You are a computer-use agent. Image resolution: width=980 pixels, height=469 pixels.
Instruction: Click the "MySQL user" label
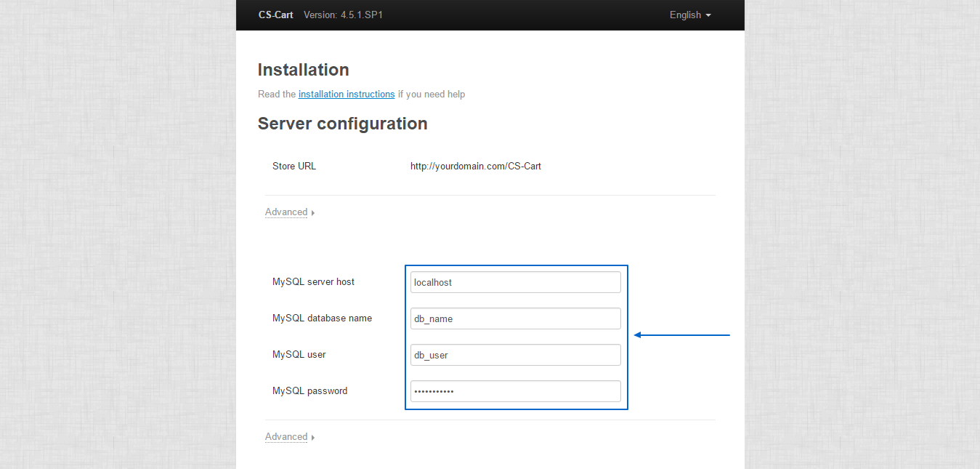click(x=299, y=355)
